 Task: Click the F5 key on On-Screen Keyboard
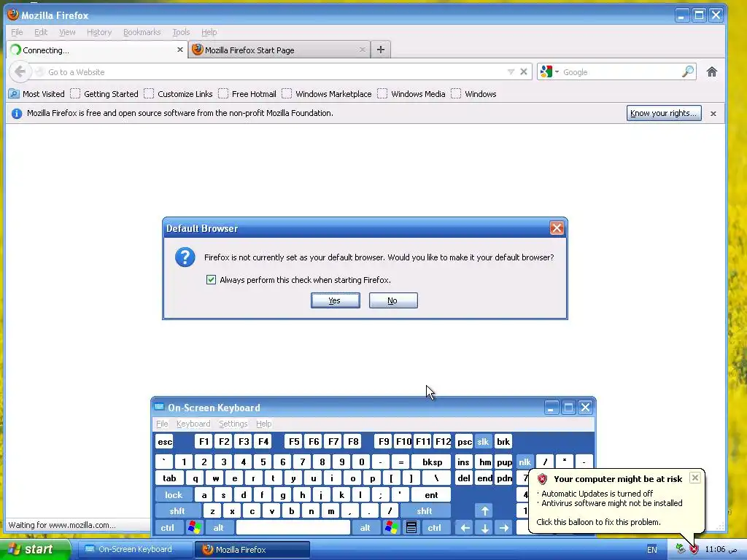tap(294, 441)
